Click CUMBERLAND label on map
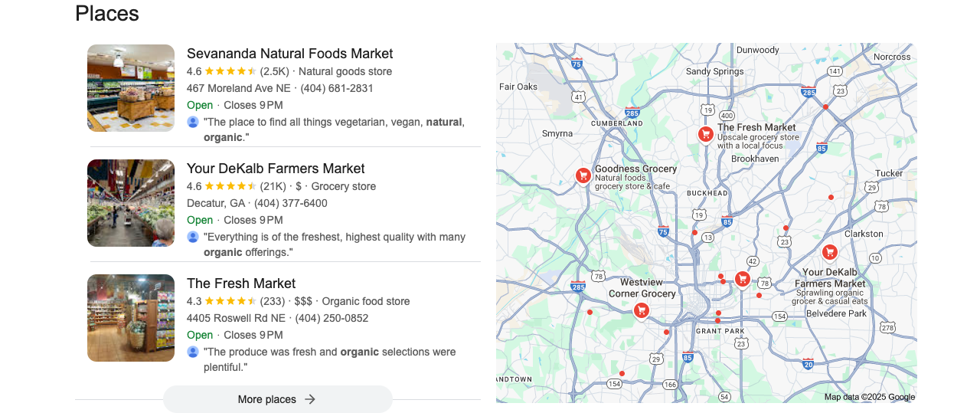980x413 pixels. pyautogui.click(x=616, y=123)
